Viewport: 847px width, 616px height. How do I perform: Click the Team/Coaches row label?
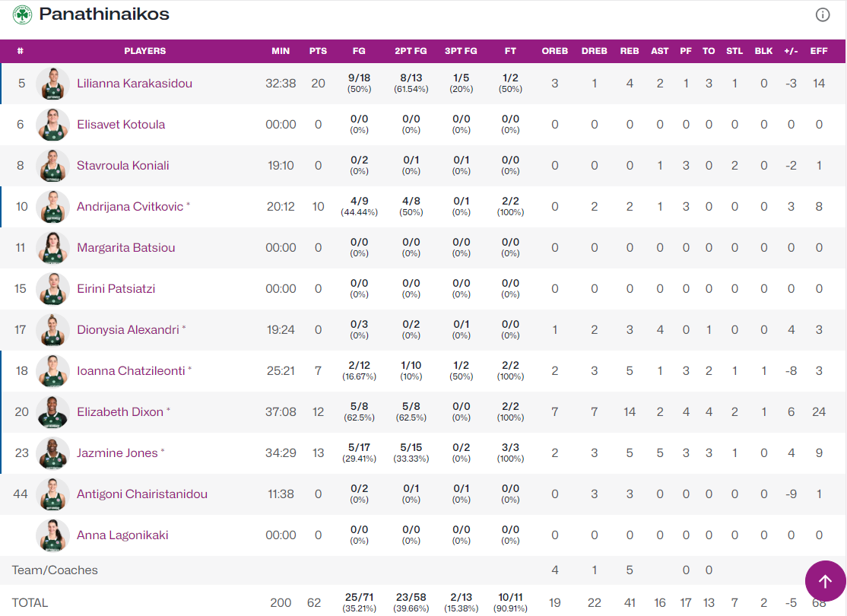(x=55, y=570)
